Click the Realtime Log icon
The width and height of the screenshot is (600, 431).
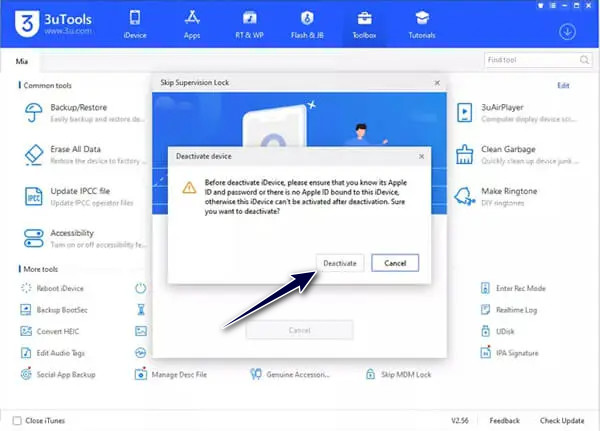[485, 309]
